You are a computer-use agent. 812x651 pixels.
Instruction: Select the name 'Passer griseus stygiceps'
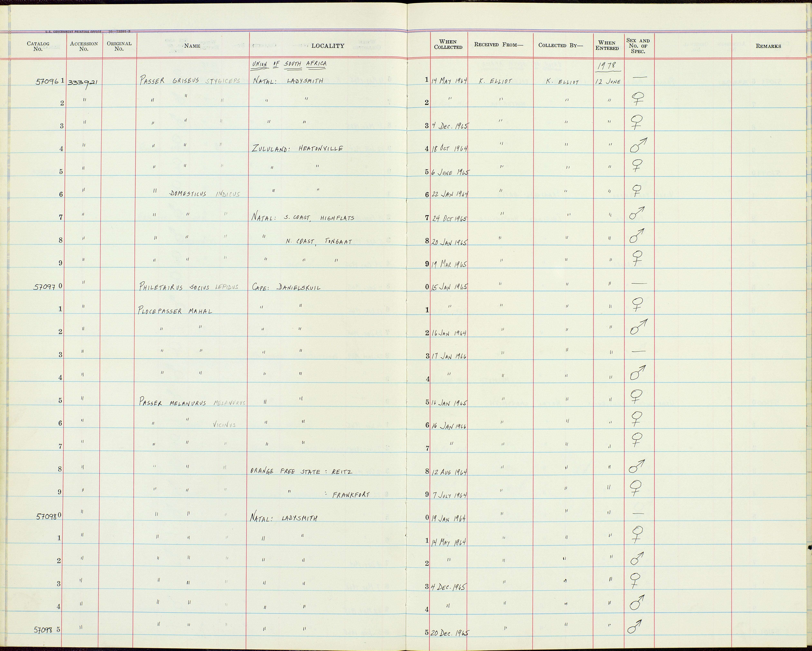coord(190,81)
